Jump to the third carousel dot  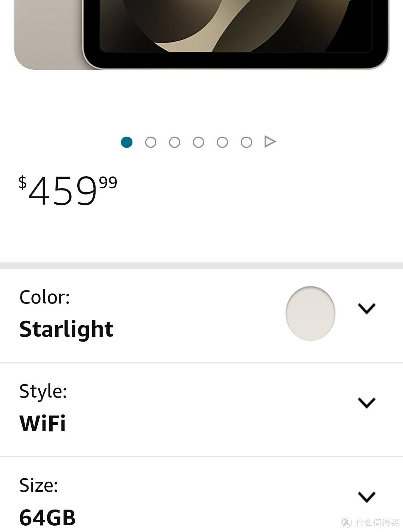(x=175, y=142)
